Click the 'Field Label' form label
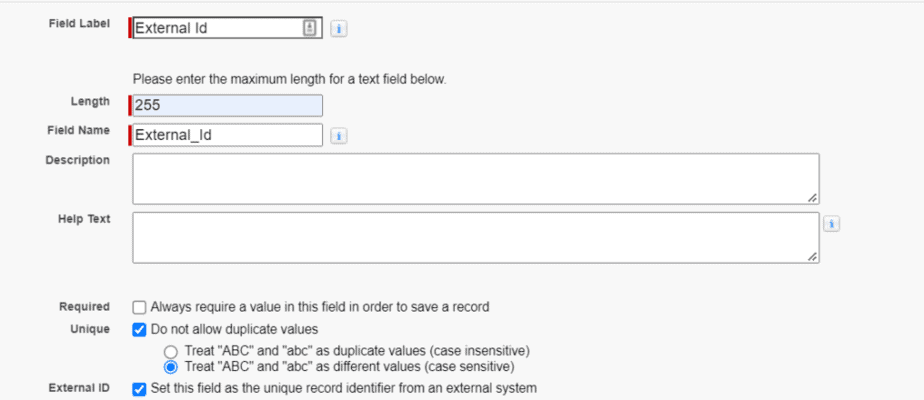The width and height of the screenshot is (924, 400). coord(79,24)
